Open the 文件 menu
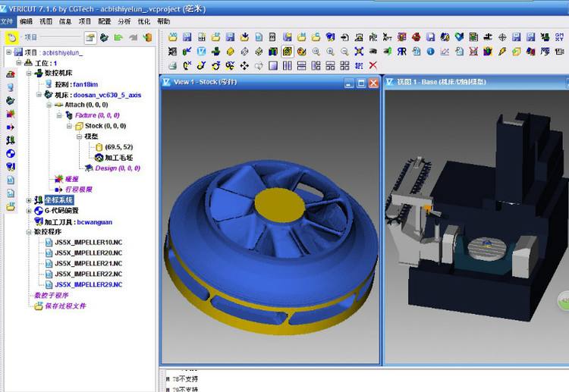 [8, 21]
